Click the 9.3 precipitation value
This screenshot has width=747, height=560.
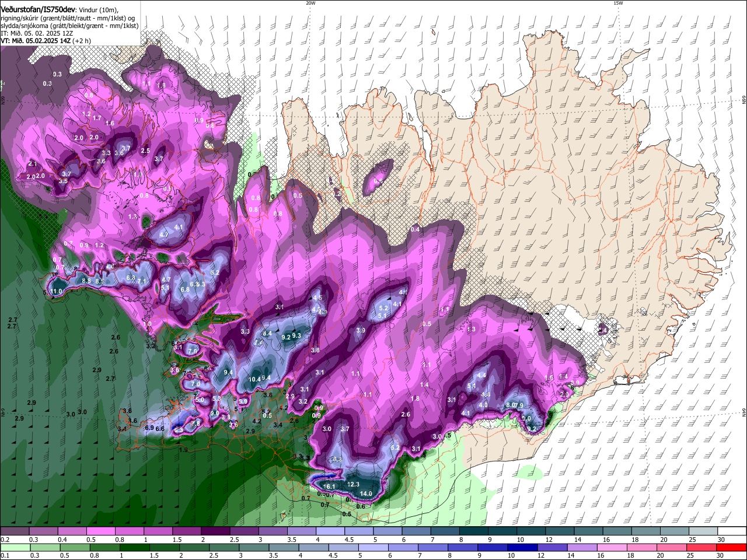(x=296, y=335)
